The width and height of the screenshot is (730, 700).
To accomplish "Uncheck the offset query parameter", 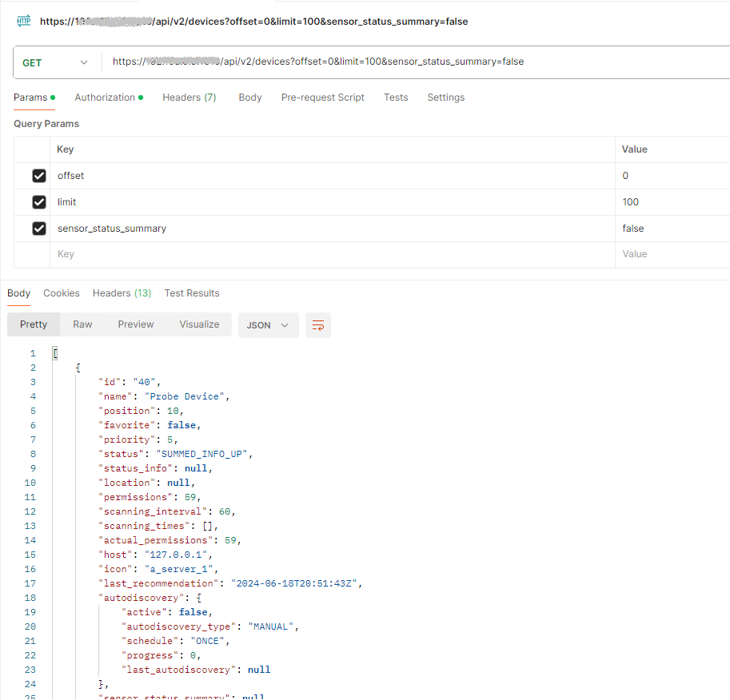I will pyautogui.click(x=38, y=176).
